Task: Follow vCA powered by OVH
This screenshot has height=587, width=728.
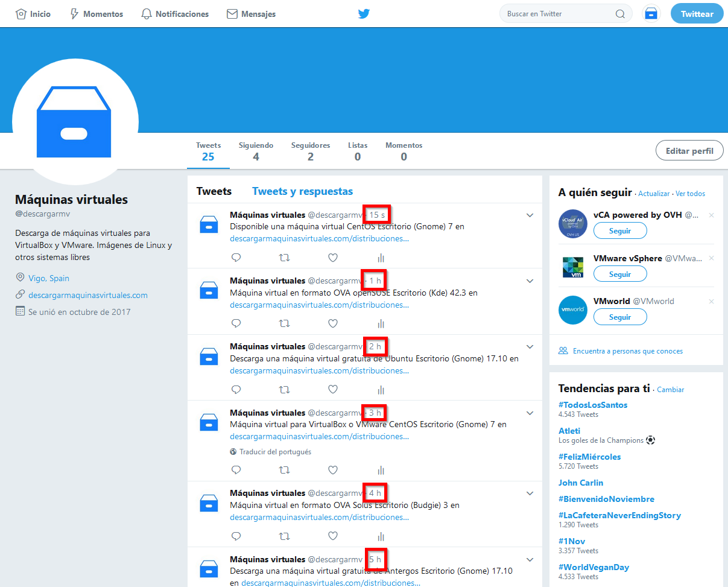Action: coord(620,231)
